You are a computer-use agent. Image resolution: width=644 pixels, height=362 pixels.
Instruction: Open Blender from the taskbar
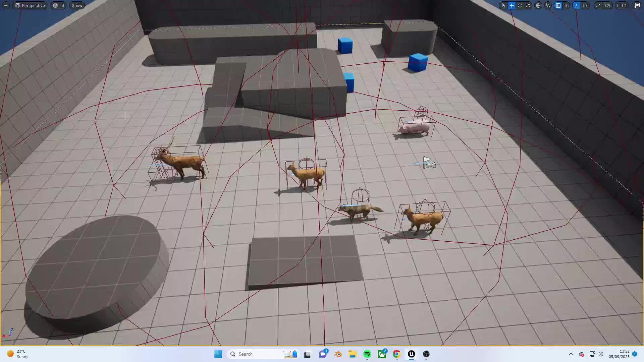click(x=338, y=354)
